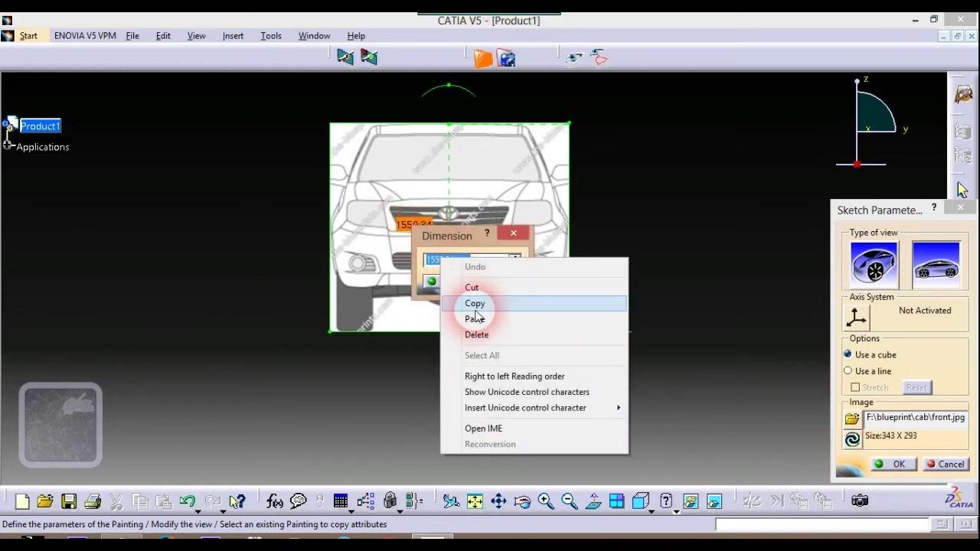Viewport: 980px width, 551px height.
Task: Open the Tools menu
Action: (x=271, y=36)
